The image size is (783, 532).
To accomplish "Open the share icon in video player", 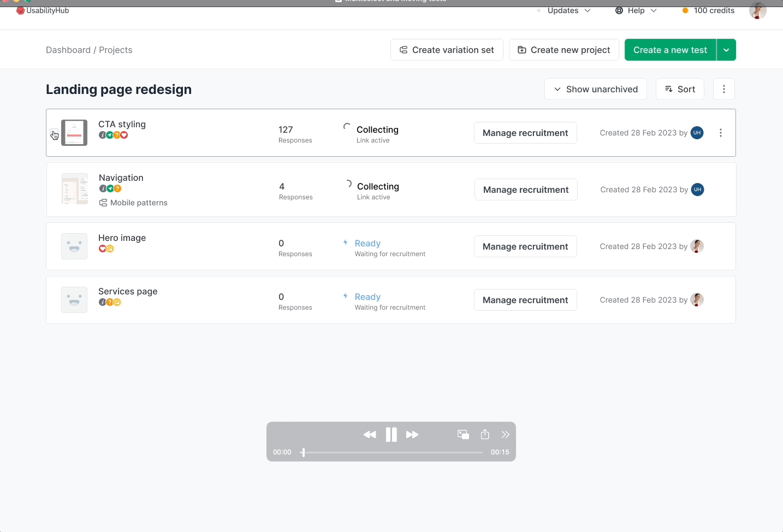I will tap(485, 435).
